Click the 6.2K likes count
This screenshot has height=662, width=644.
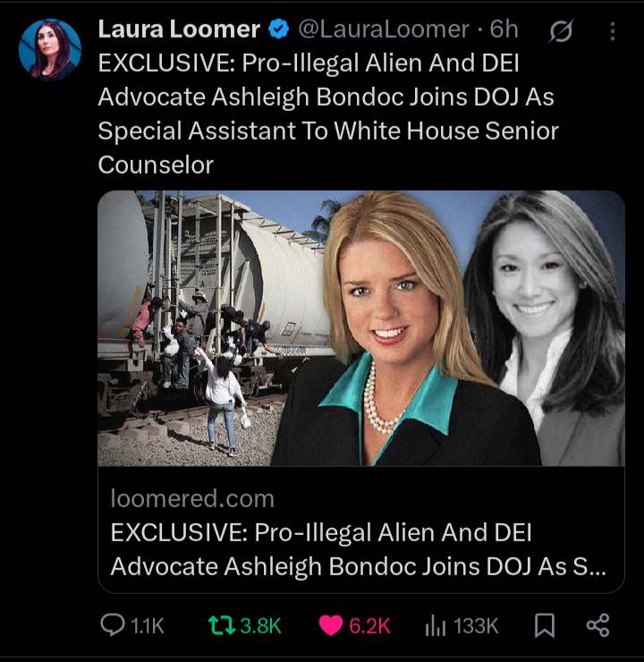(x=369, y=625)
